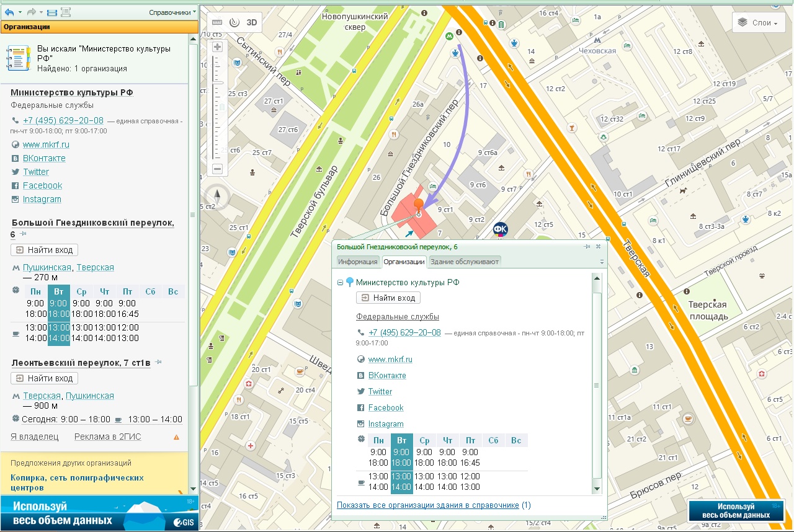The image size is (794, 532).
Task: Click the orange warning triangle icon
Action: (x=176, y=437)
